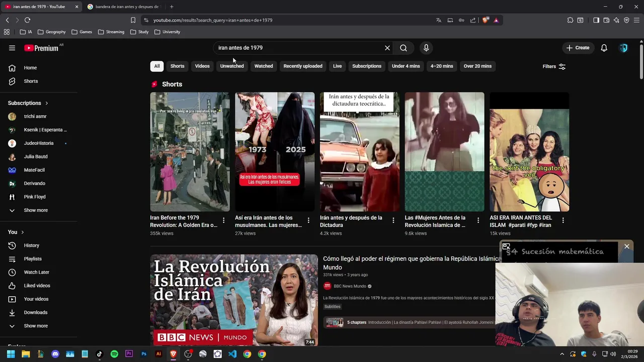Reload the page in the browser

pos(27,20)
